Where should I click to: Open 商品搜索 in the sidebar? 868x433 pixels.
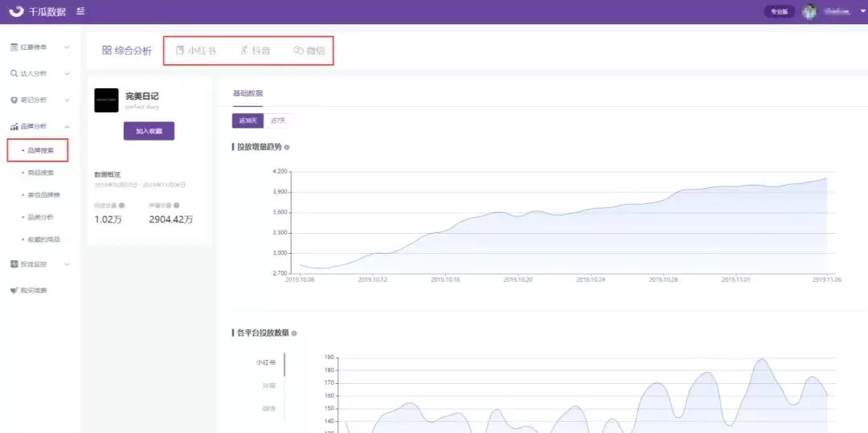coord(40,173)
